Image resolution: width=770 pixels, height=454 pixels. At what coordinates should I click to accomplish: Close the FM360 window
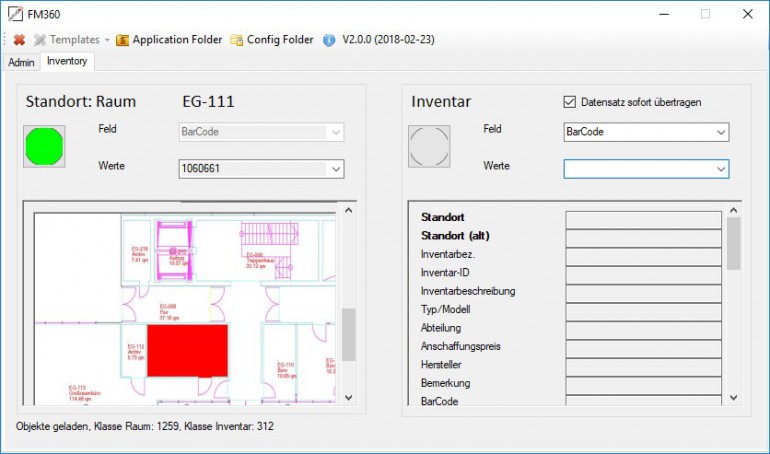[747, 14]
